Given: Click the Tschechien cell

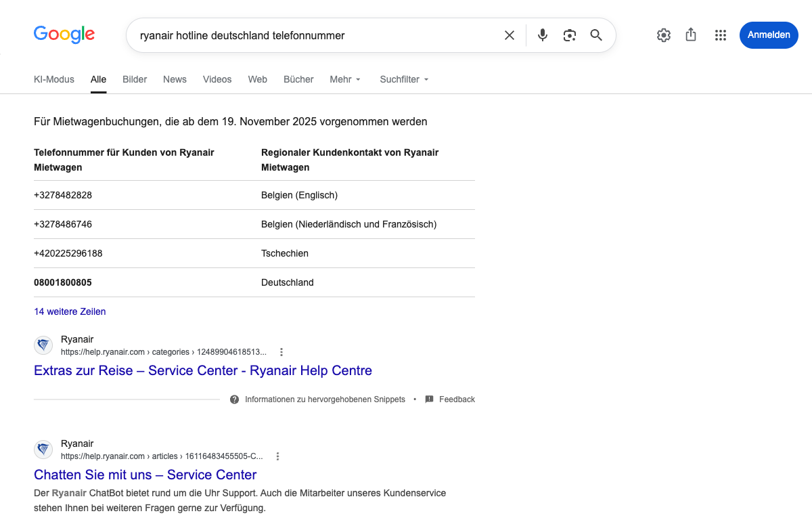Looking at the screenshot, I should pos(285,253).
